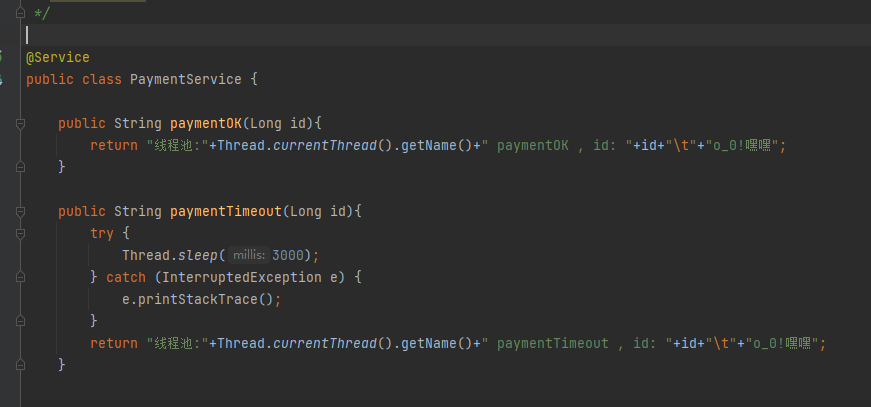Click the paymentTimeout method name in its declaration
This screenshot has width=871, height=407.
coord(226,211)
